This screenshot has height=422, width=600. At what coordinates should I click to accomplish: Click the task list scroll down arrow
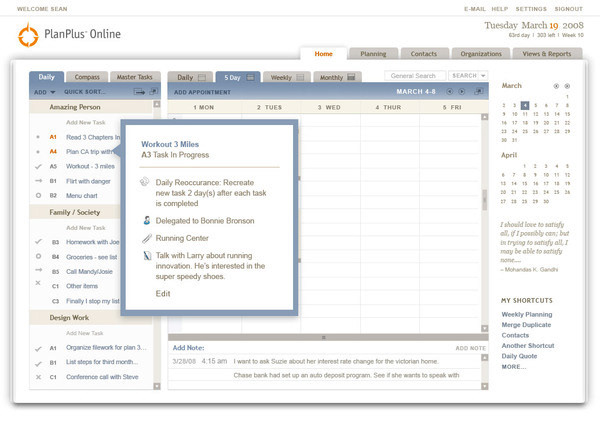click(157, 386)
